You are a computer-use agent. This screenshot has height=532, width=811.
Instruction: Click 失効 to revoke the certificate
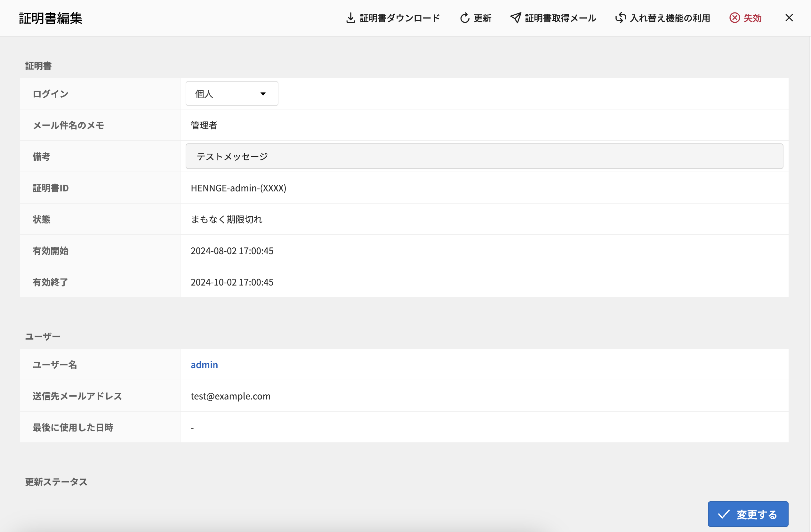point(752,18)
